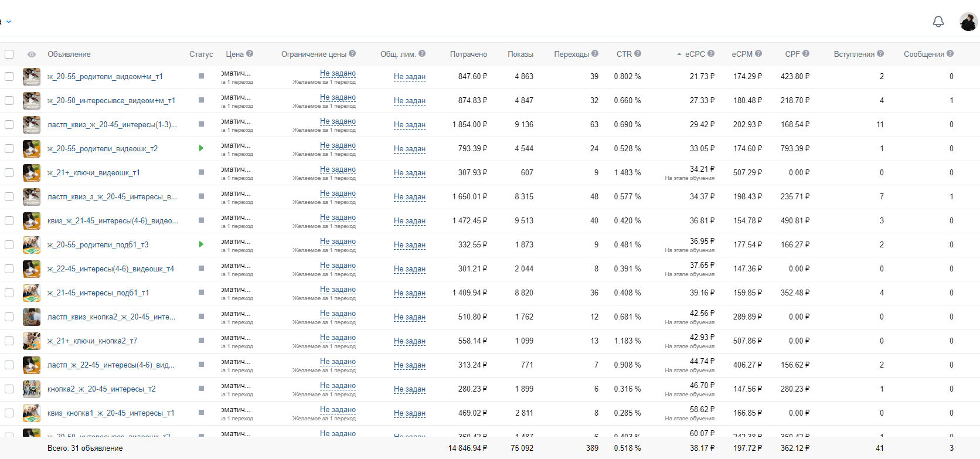Click the user profile avatar
The width and height of the screenshot is (980, 459).
point(968,22)
